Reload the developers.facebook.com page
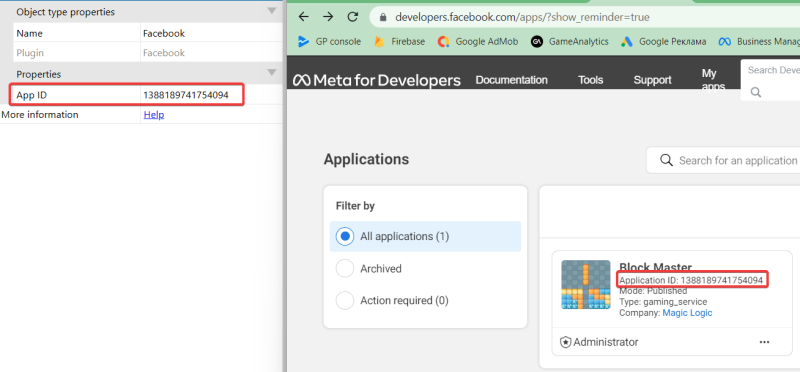This screenshot has width=800, height=372. [x=353, y=17]
